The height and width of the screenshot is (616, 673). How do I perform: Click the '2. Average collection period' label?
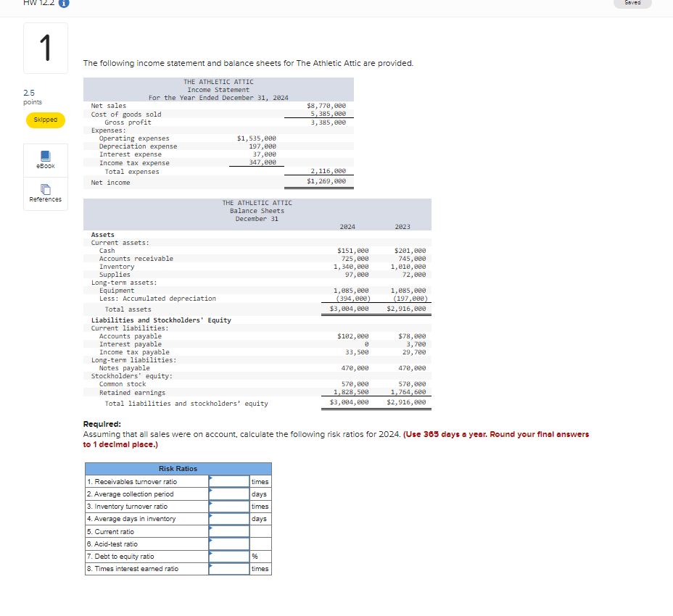click(x=130, y=494)
